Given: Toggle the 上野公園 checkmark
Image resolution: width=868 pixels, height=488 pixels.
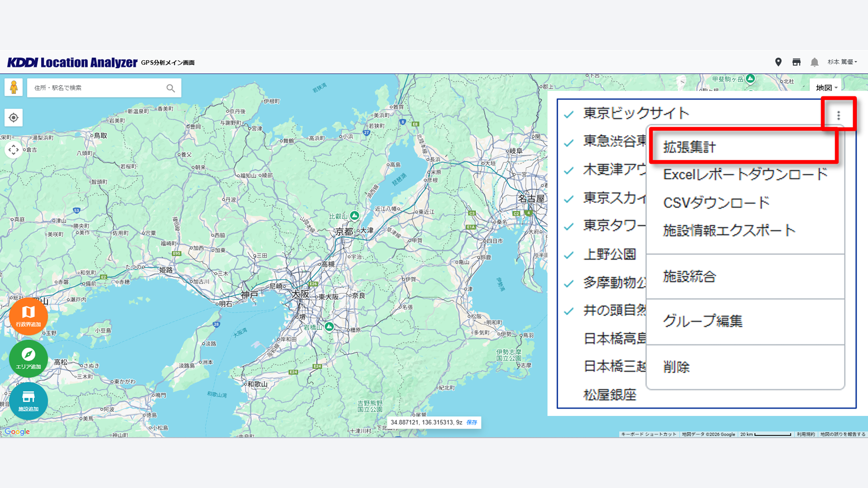Looking at the screenshot, I should click(x=569, y=255).
